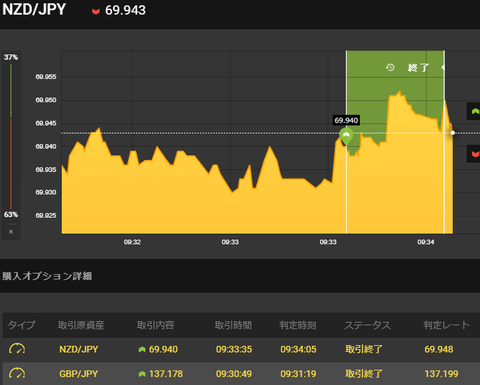Click the green up arrow beside 137.178
This screenshot has height=385, width=480.
[142, 374]
